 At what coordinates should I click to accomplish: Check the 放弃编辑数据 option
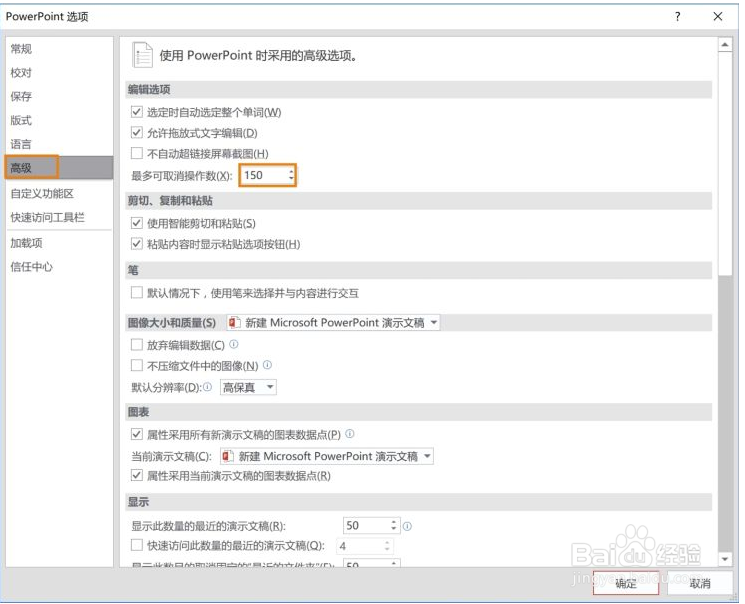137,345
